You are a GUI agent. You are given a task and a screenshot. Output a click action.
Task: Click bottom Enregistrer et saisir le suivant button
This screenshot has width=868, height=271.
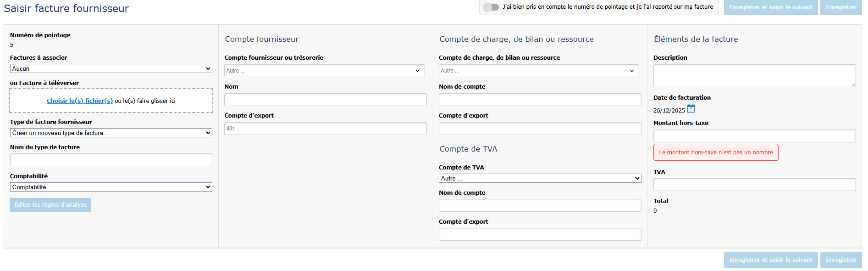[x=770, y=260]
